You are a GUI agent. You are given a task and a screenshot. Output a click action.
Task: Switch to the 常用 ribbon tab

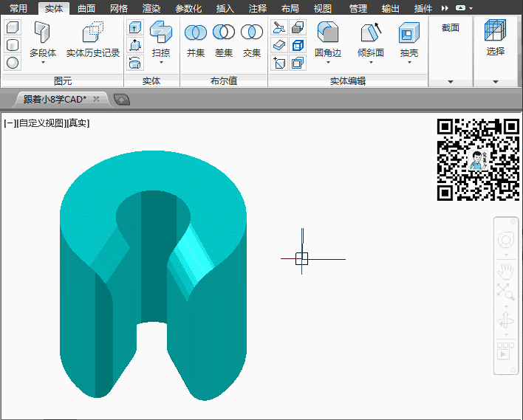18,8
